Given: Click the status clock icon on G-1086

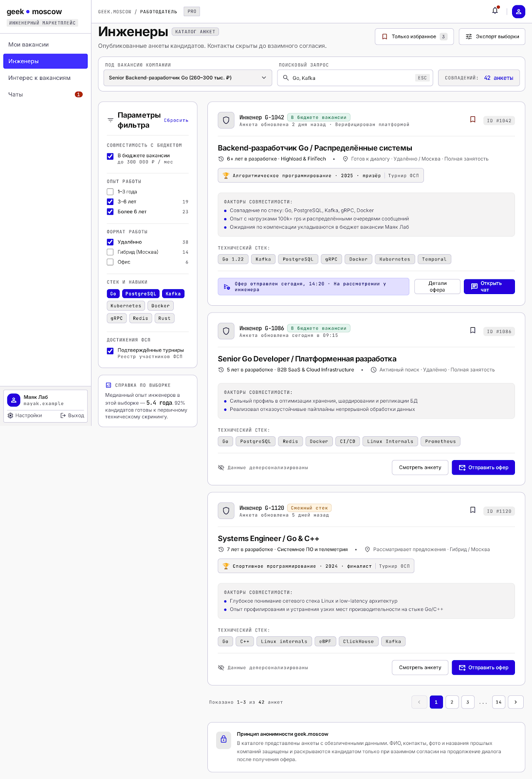Looking at the screenshot, I should click(x=374, y=370).
